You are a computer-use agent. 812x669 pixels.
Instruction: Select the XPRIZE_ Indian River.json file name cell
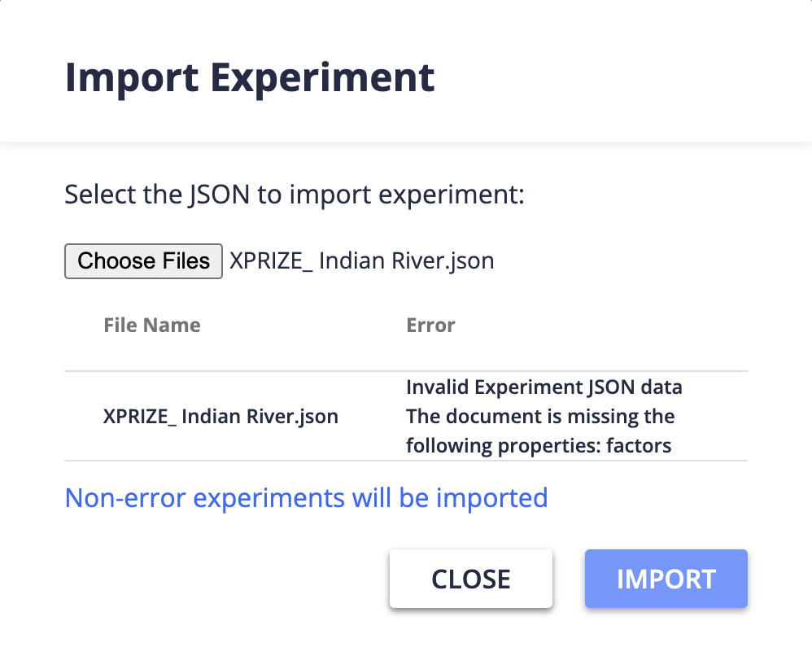220,416
